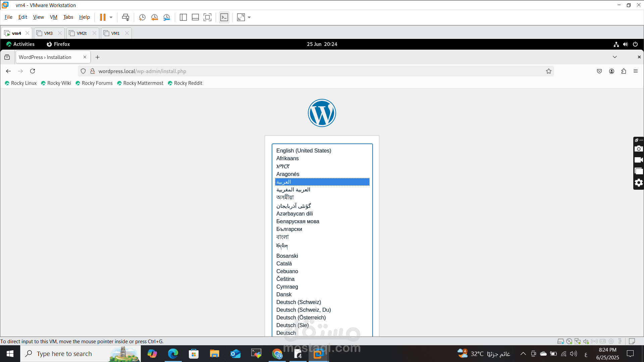Pause the virtual machine from the toolbar
644x362 pixels.
103,17
